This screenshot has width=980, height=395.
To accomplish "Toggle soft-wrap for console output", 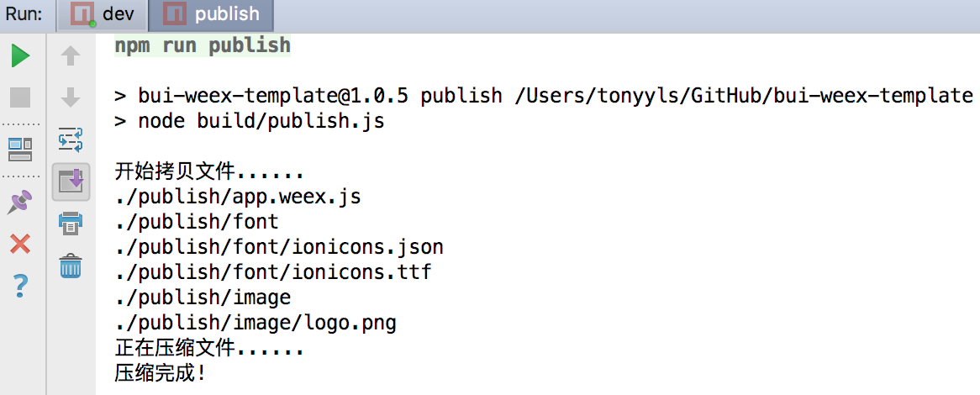I will coord(71,139).
